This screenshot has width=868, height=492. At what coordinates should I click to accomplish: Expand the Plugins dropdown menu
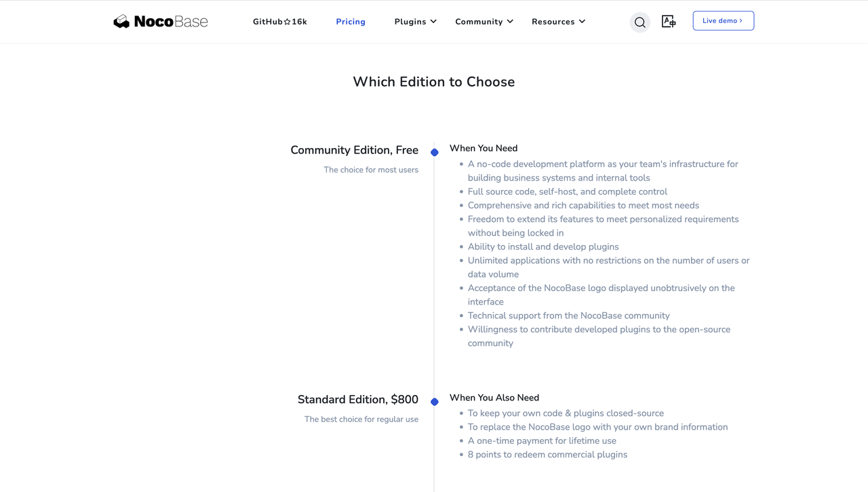tap(415, 21)
